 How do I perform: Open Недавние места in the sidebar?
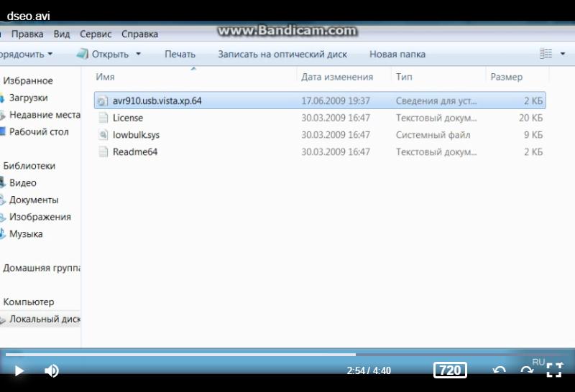[45, 115]
